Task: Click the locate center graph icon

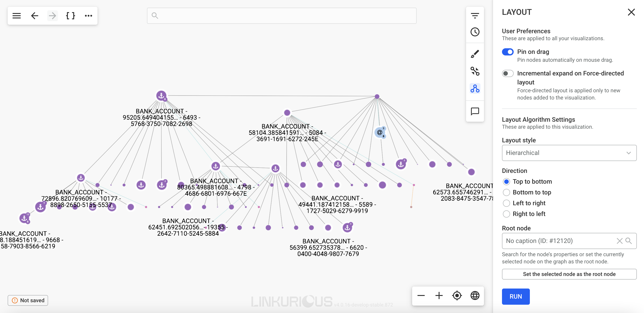Action: tap(457, 295)
